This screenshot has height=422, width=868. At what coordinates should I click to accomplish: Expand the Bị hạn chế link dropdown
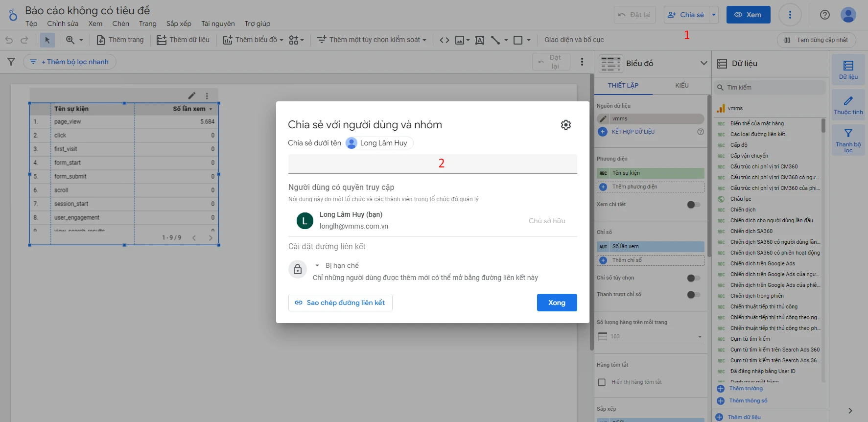[x=338, y=265]
